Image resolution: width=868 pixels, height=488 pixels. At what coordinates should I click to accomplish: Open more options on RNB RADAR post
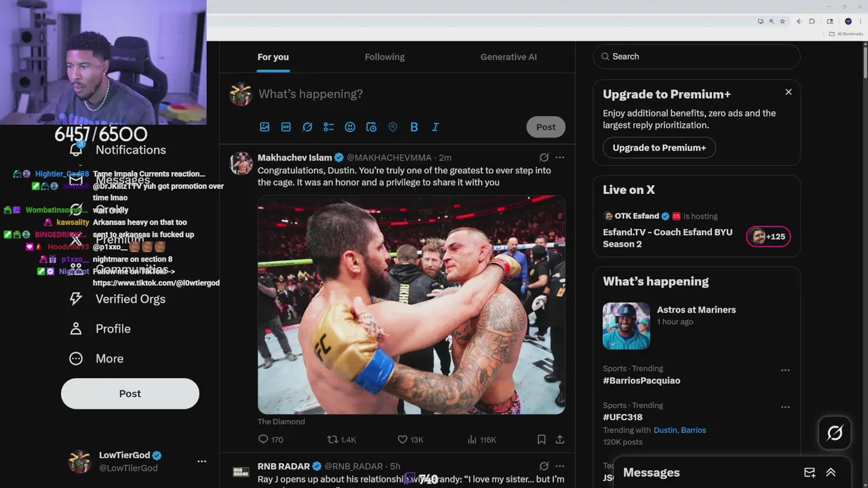click(x=559, y=466)
